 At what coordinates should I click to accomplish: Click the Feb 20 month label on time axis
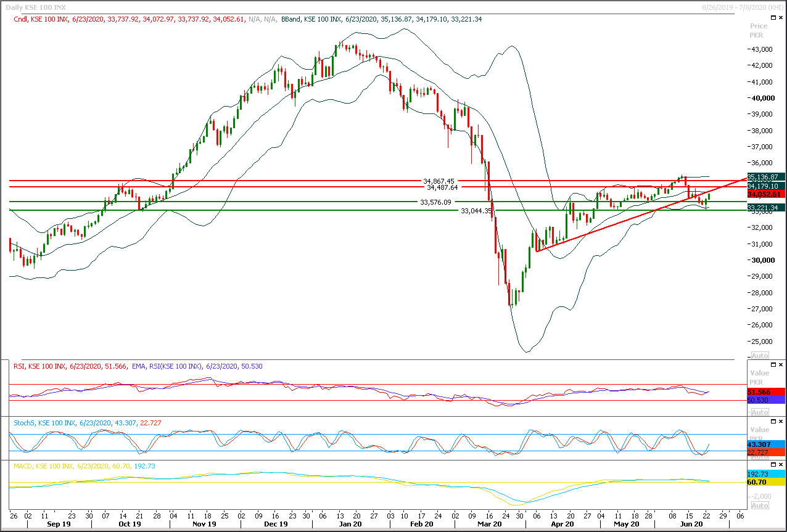[421, 524]
